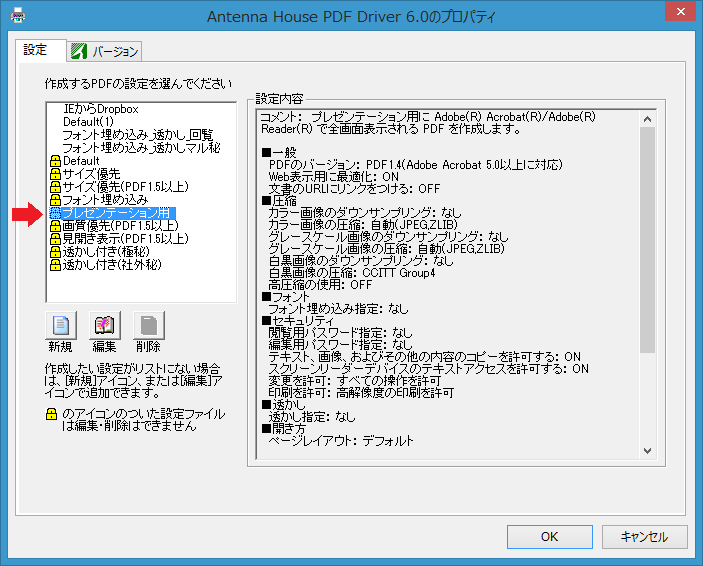Click the 編集 (edit setting) book icon
Viewport: 703px width, 566px height.
[x=104, y=325]
